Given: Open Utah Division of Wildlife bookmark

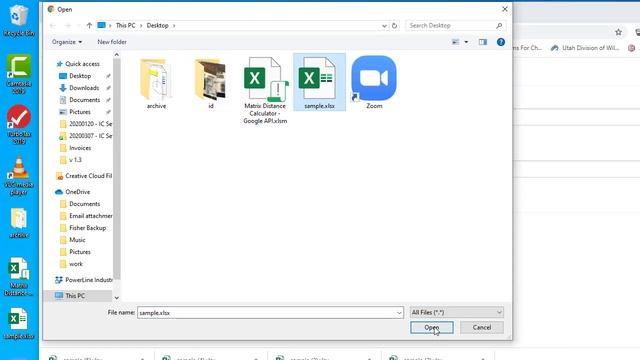Looking at the screenshot, I should 584,48.
